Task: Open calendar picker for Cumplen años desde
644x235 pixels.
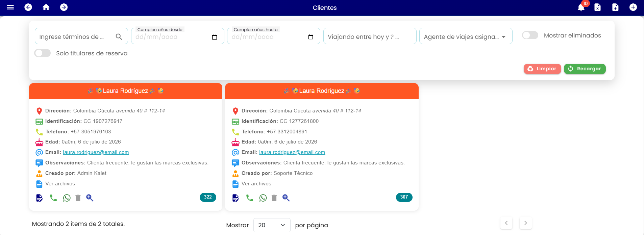Action: point(215,37)
